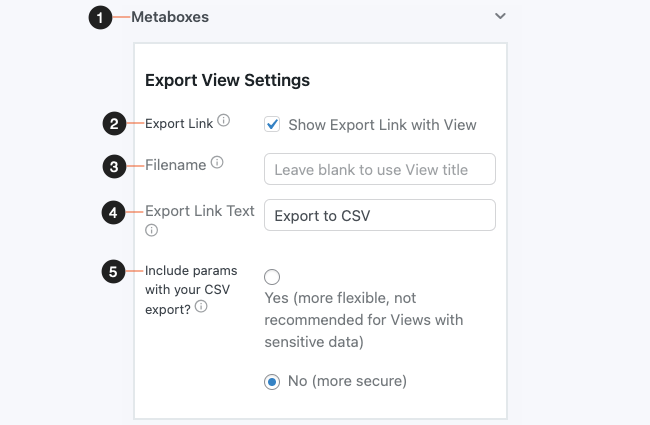This screenshot has height=425, width=650.
Task: Click info icon after 'Include params' label
Action: click(x=201, y=307)
